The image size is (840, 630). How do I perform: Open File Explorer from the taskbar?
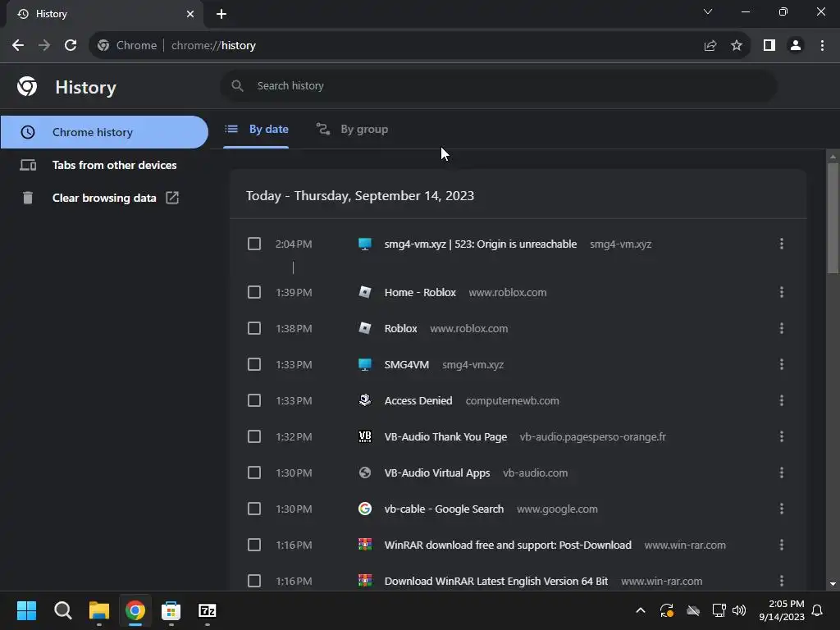99,610
